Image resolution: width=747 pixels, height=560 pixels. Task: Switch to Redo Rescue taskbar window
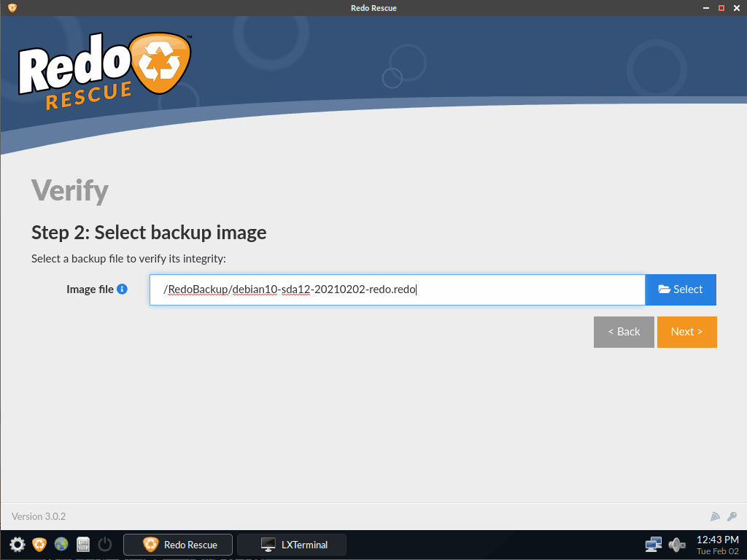178,545
